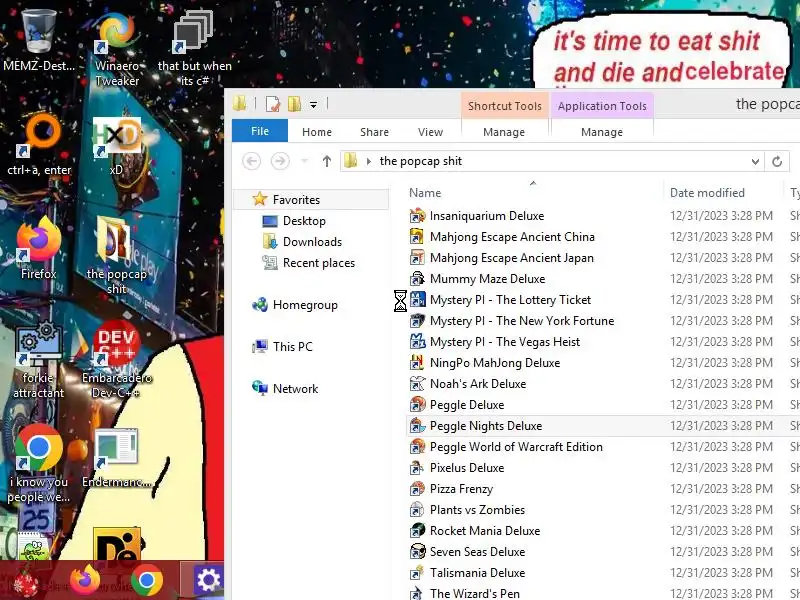Select 'Noah's Ark Deluxe' file name
Screen dimensions: 800x600
click(478, 384)
